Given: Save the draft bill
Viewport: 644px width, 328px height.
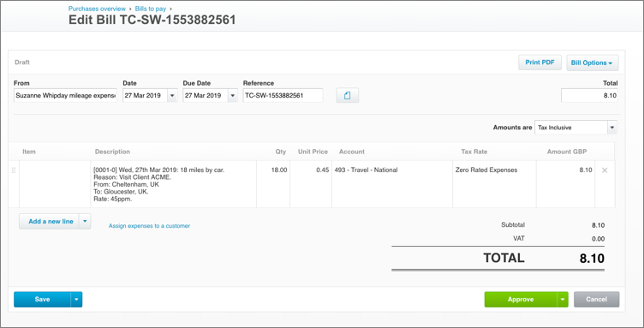Looking at the screenshot, I should tap(42, 299).
